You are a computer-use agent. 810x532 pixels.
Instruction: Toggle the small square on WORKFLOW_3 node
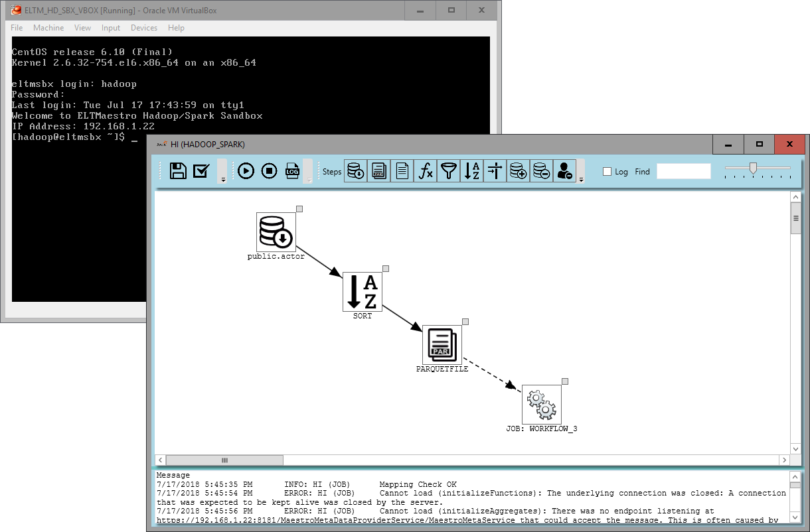[x=565, y=381]
